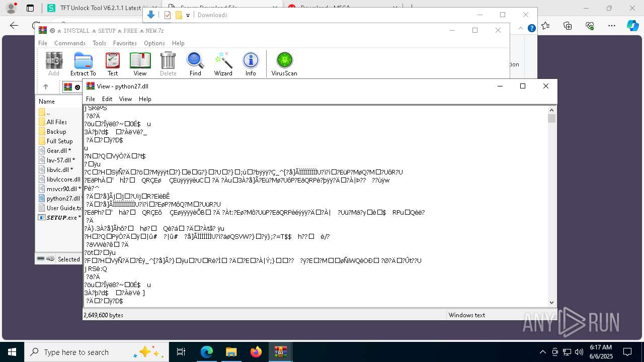Image resolution: width=644 pixels, height=362 pixels.
Task: Select libvlc.dll file
Action: [x=56, y=170]
